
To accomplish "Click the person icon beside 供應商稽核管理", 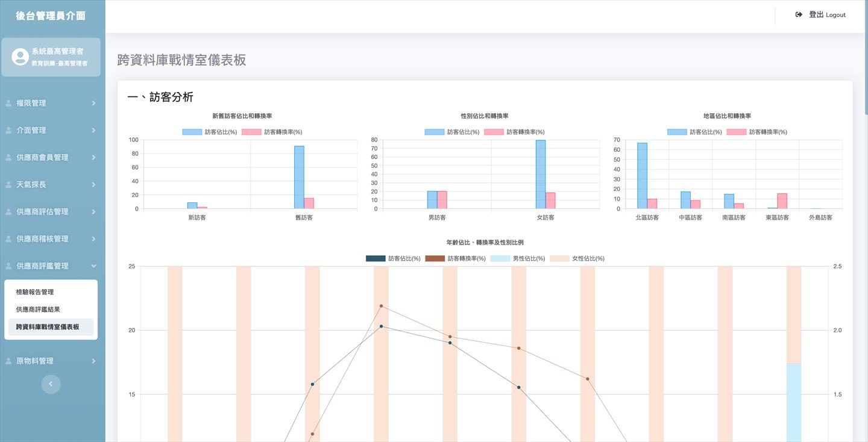I will (x=8, y=238).
